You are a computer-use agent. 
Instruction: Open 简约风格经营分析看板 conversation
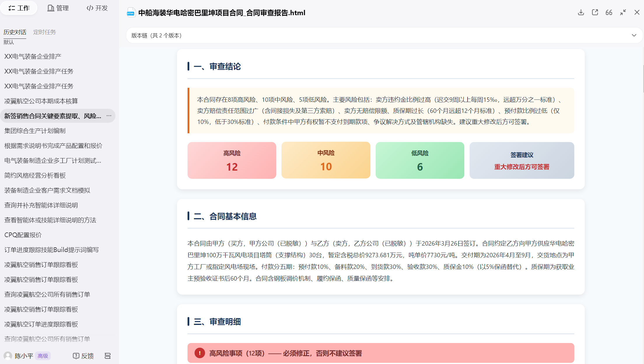point(35,175)
